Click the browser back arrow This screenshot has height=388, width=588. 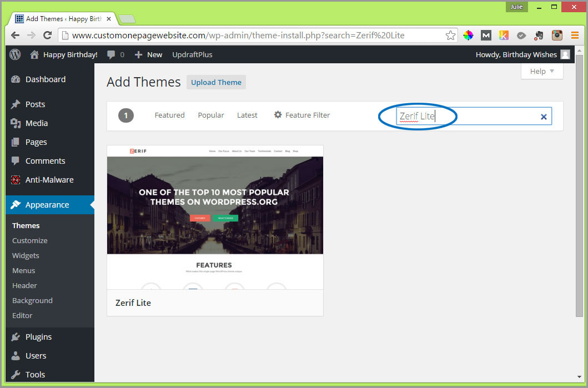coord(16,35)
